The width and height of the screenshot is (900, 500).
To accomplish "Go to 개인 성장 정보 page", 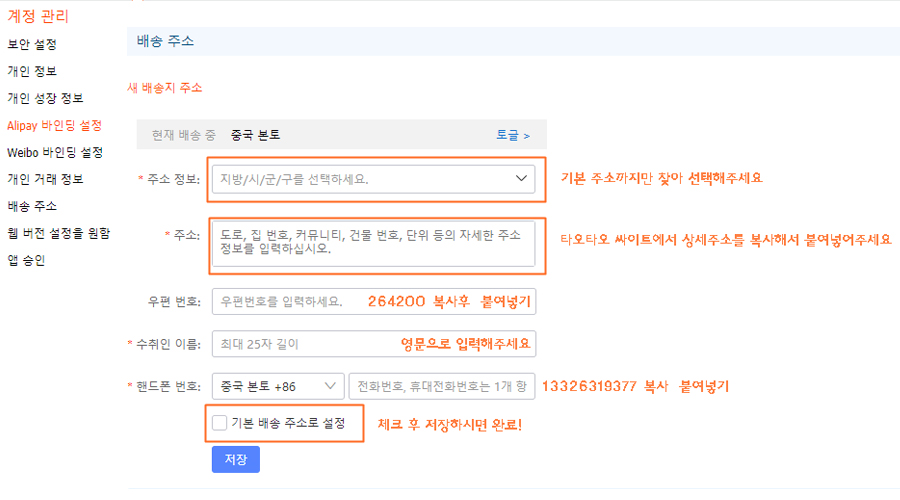I will coord(45,98).
